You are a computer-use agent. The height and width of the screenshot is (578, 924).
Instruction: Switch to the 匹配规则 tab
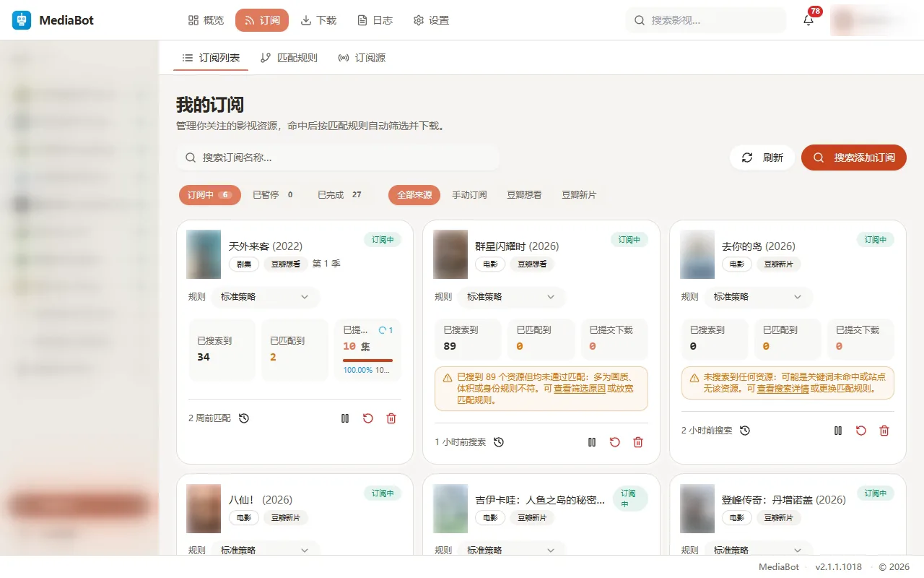click(289, 58)
